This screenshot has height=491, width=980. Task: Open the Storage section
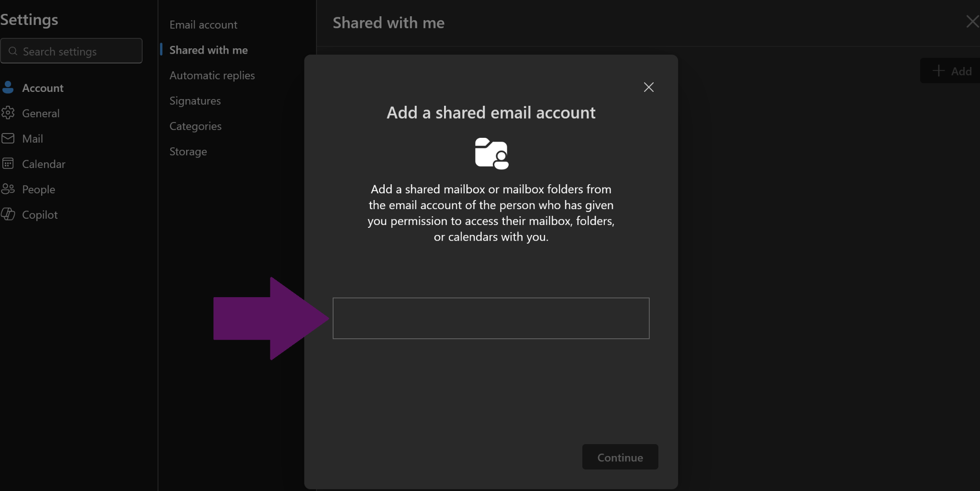[188, 152]
